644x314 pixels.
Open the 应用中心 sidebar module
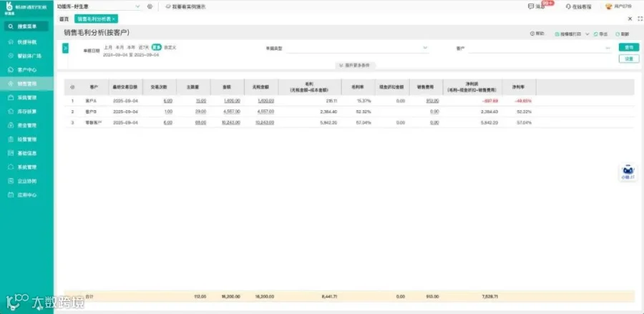(26, 195)
